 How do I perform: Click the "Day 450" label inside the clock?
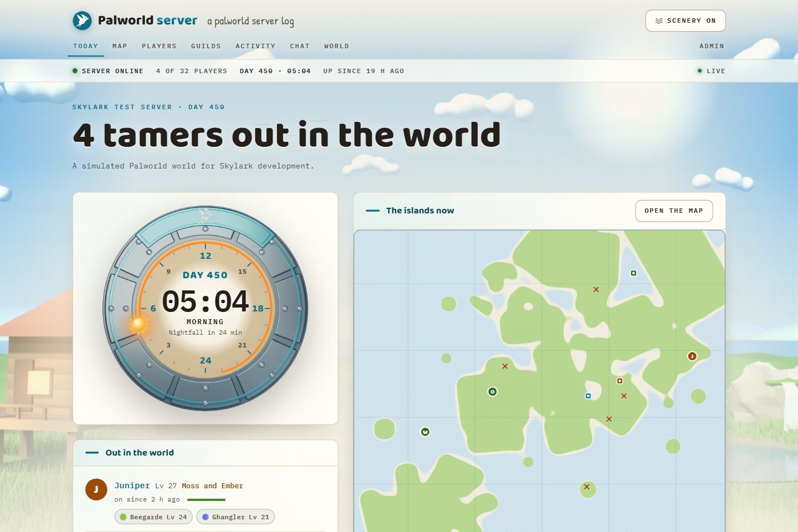(205, 275)
